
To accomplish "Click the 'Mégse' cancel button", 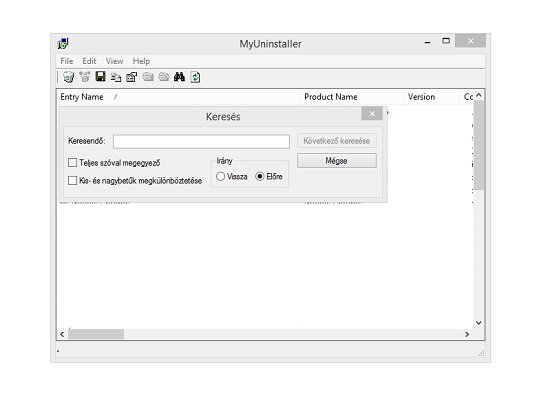I will point(337,161).
